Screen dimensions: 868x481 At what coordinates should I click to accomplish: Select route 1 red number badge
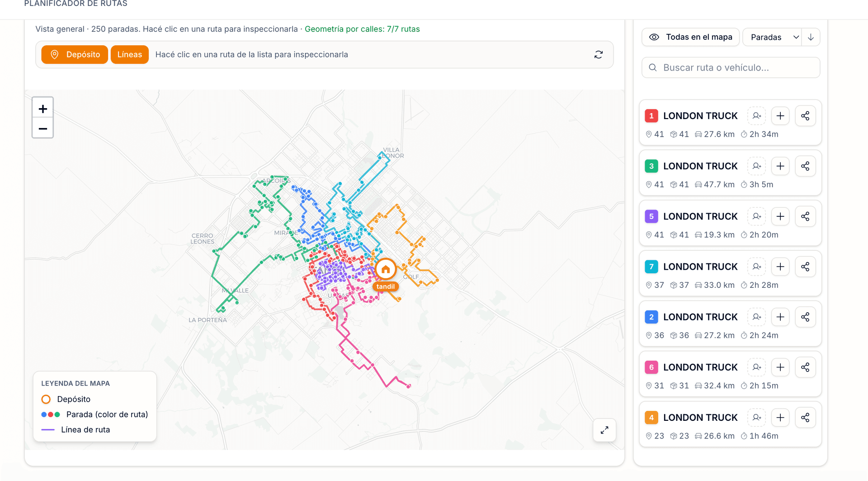click(x=651, y=116)
